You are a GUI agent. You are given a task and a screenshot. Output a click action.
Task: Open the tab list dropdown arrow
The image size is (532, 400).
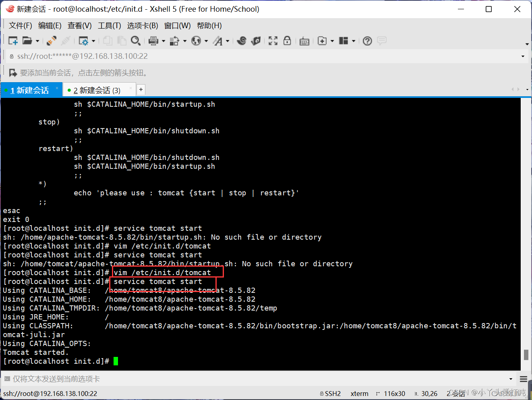(x=527, y=89)
